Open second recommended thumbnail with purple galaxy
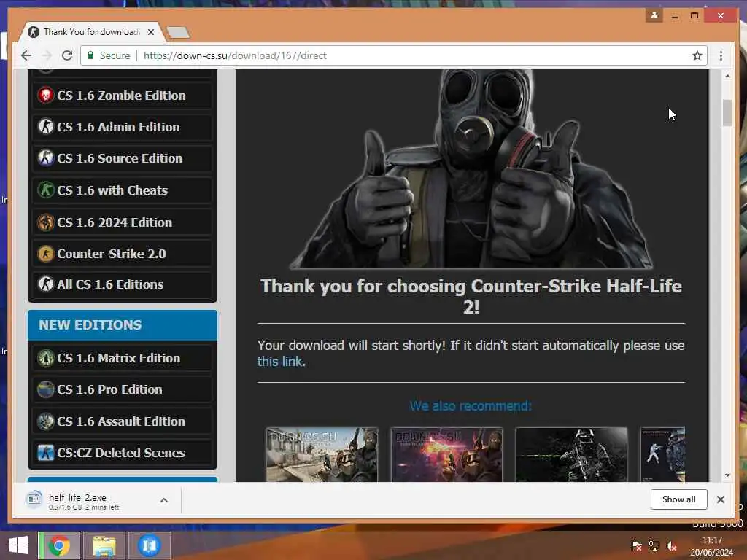This screenshot has width=747, height=560. click(446, 455)
